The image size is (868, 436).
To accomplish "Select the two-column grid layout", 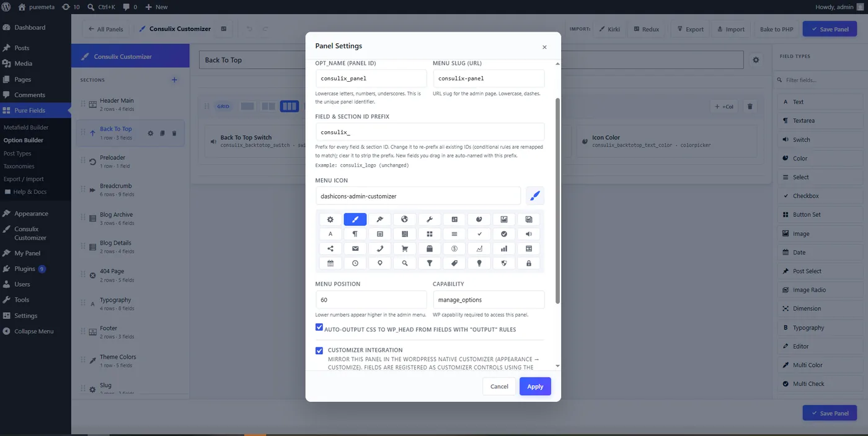I will (268, 107).
